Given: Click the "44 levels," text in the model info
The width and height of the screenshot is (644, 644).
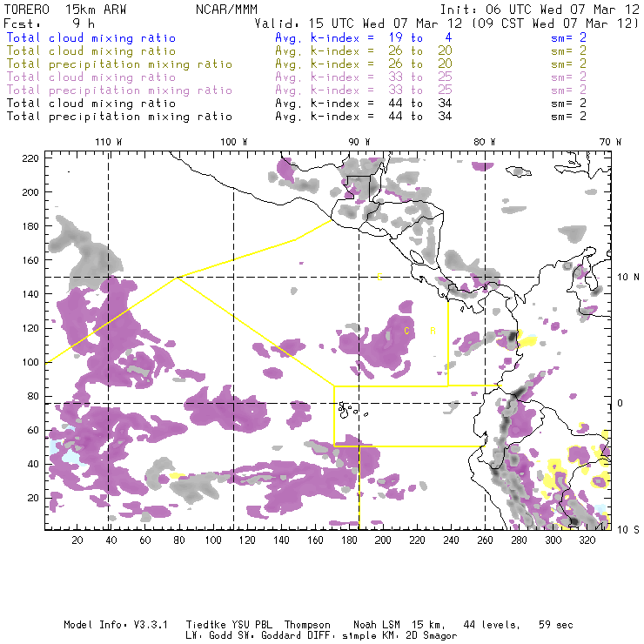Looking at the screenshot, I should pos(492,625).
